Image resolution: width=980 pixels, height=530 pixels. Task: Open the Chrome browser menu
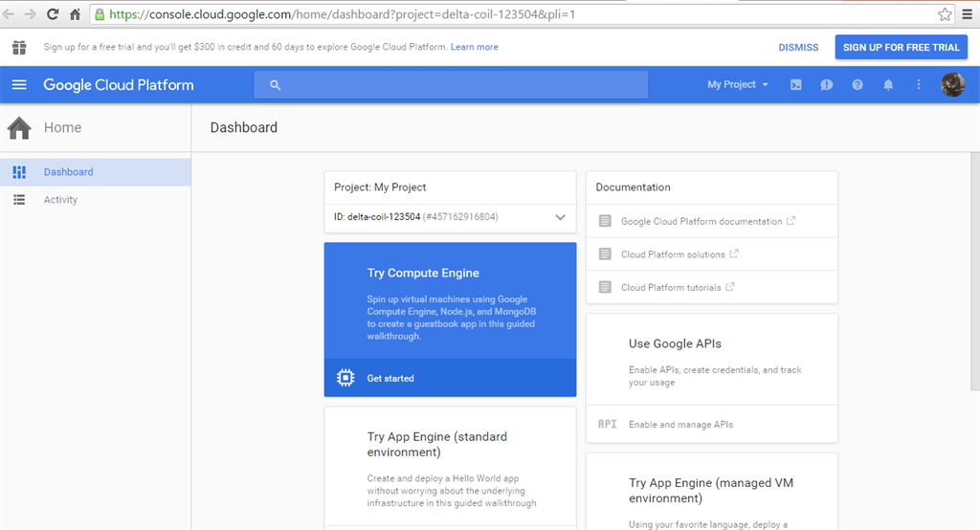(967, 14)
